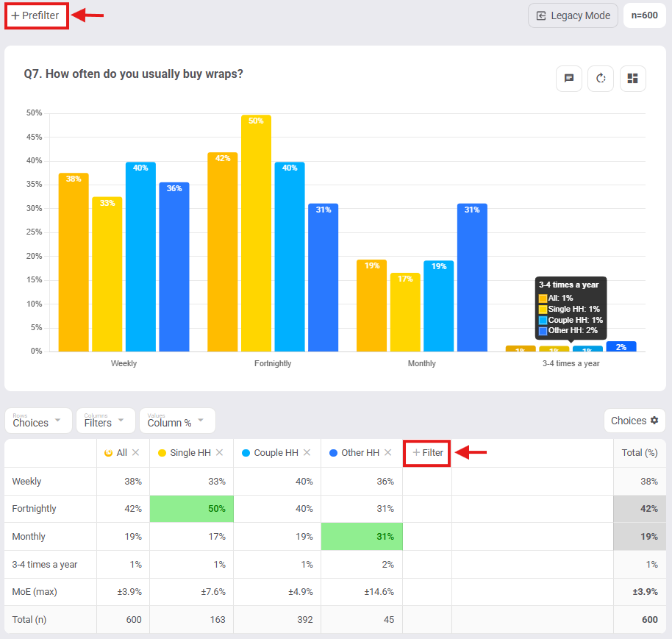Select the Monthly row label
672x639 pixels.
coord(28,537)
